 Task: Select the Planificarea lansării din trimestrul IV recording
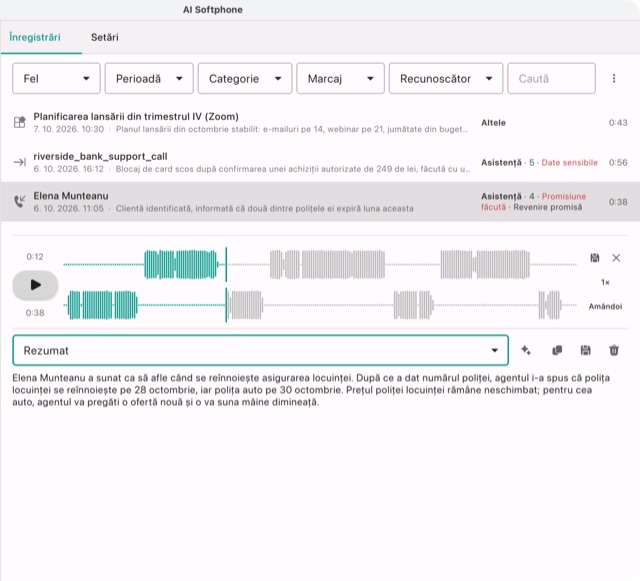coord(320,122)
